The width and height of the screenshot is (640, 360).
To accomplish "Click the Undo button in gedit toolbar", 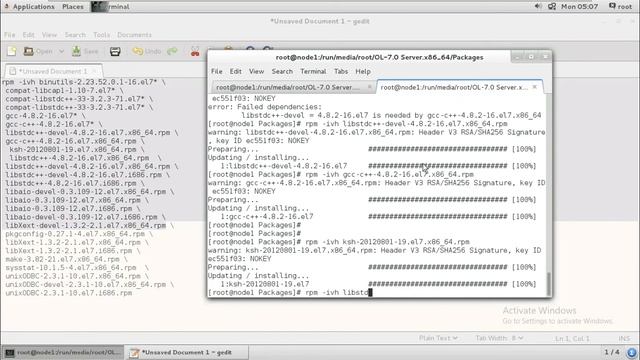I will click(147, 51).
